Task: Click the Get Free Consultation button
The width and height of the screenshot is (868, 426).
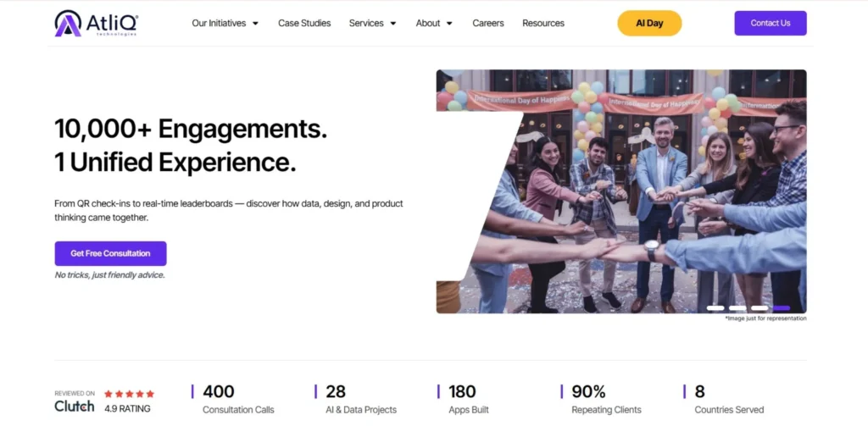Action: pyautogui.click(x=110, y=253)
